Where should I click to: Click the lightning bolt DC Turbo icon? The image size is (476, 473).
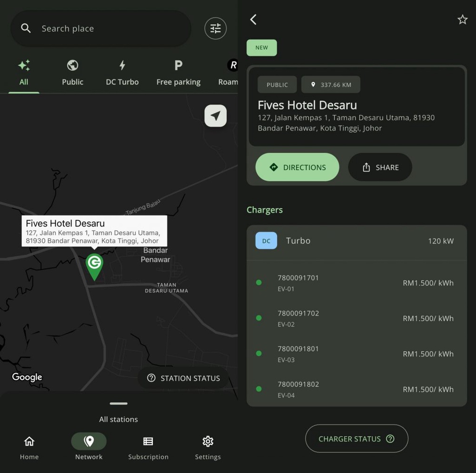tap(122, 65)
